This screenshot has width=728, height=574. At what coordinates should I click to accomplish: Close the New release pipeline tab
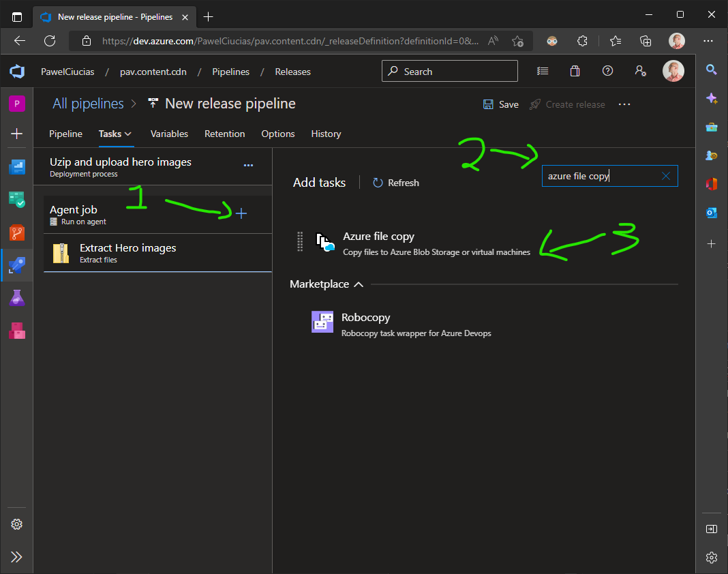(x=185, y=17)
